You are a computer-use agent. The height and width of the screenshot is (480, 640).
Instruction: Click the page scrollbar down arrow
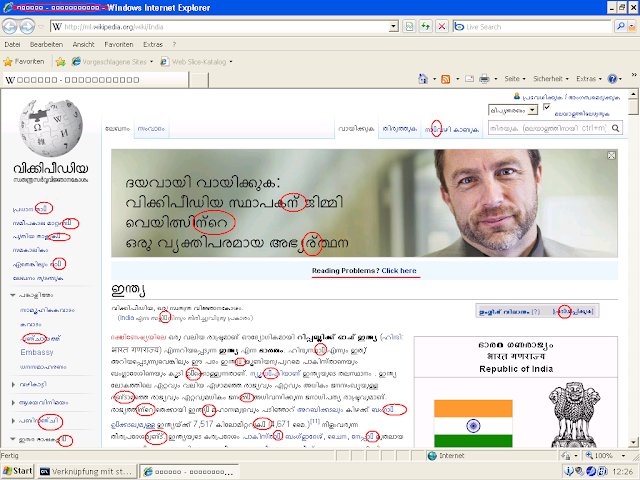(633, 442)
